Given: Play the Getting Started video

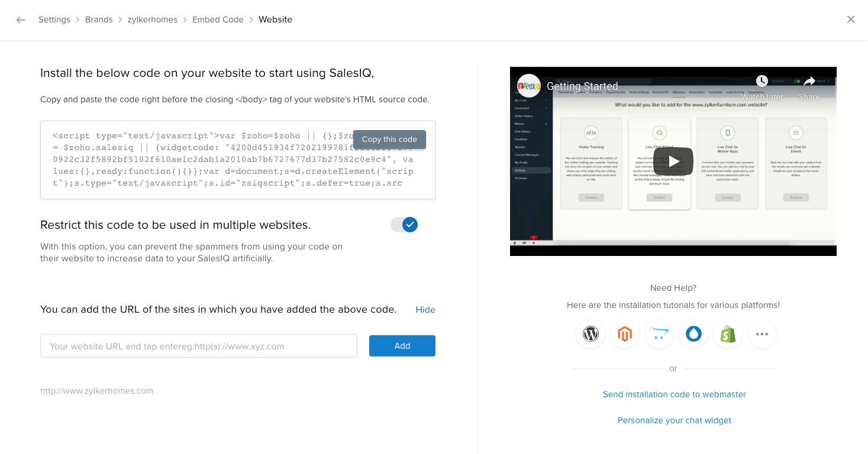Looking at the screenshot, I should click(673, 161).
